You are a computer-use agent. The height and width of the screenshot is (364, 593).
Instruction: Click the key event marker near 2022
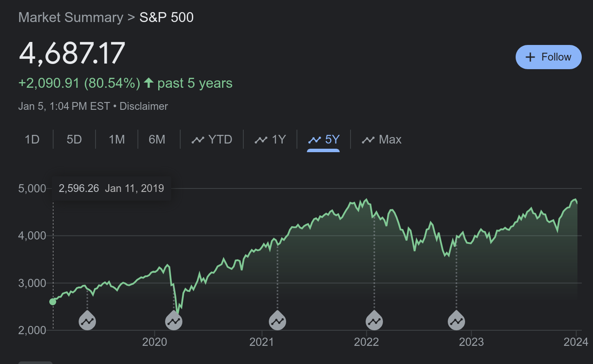374,321
